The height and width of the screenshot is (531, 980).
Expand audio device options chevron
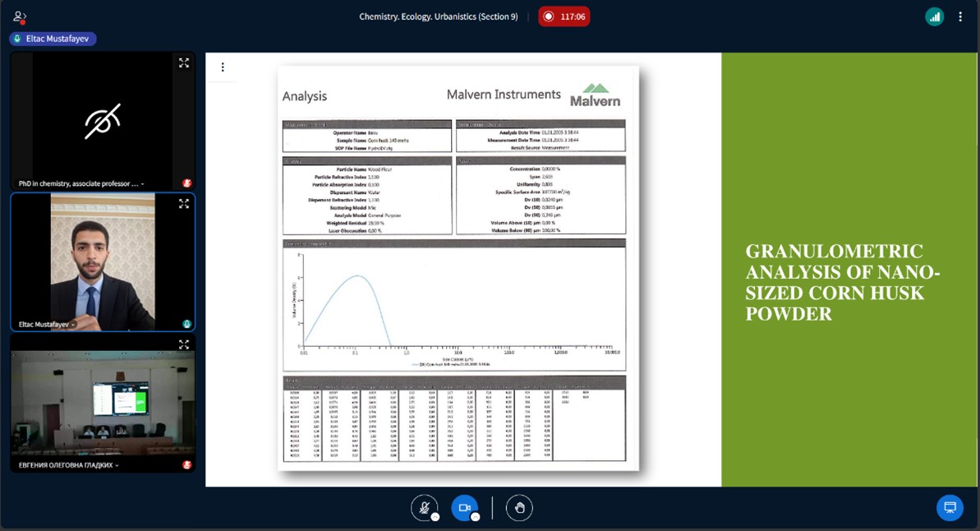click(435, 517)
